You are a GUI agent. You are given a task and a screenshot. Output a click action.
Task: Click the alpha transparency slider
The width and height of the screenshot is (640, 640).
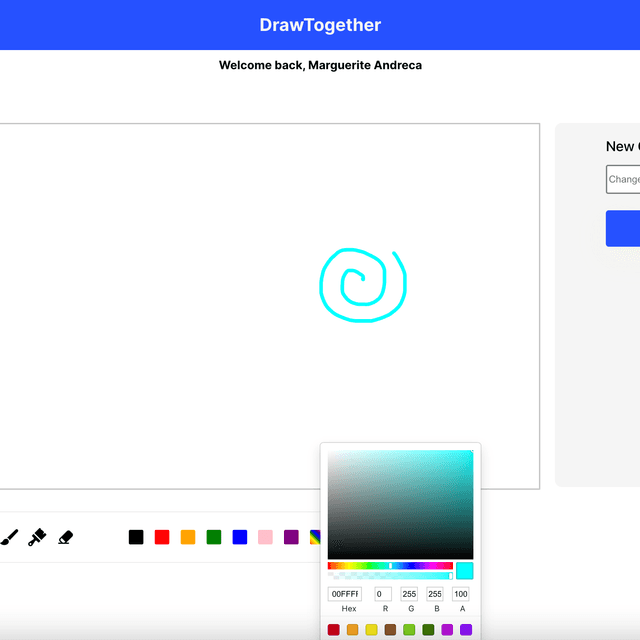pyautogui.click(x=390, y=576)
